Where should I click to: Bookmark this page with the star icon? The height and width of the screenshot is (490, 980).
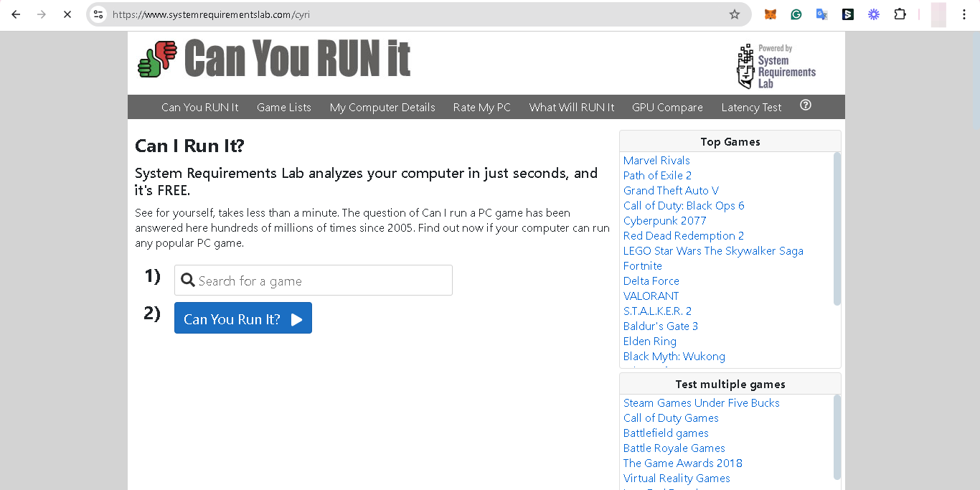click(735, 14)
